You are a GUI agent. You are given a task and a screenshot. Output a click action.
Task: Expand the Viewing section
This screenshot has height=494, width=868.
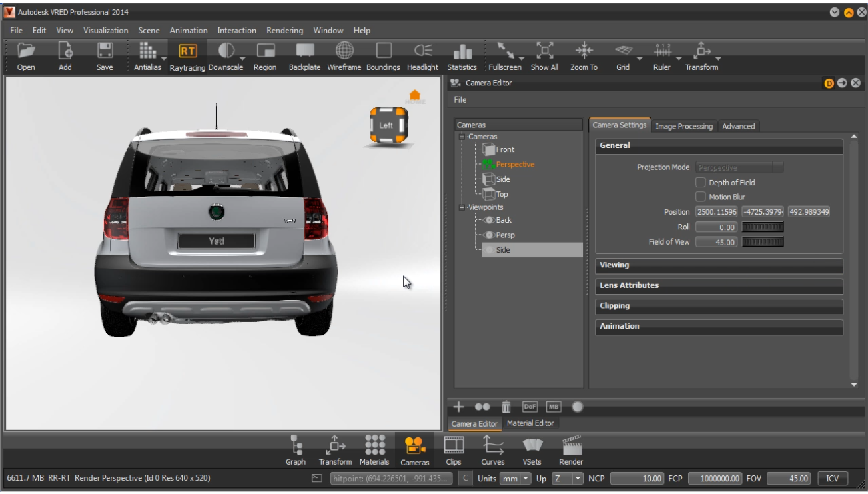point(719,265)
